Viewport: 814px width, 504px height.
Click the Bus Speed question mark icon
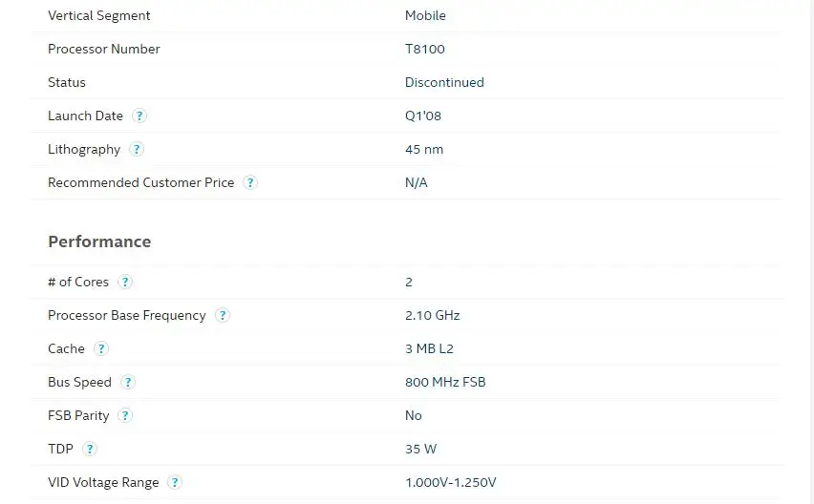[128, 382]
